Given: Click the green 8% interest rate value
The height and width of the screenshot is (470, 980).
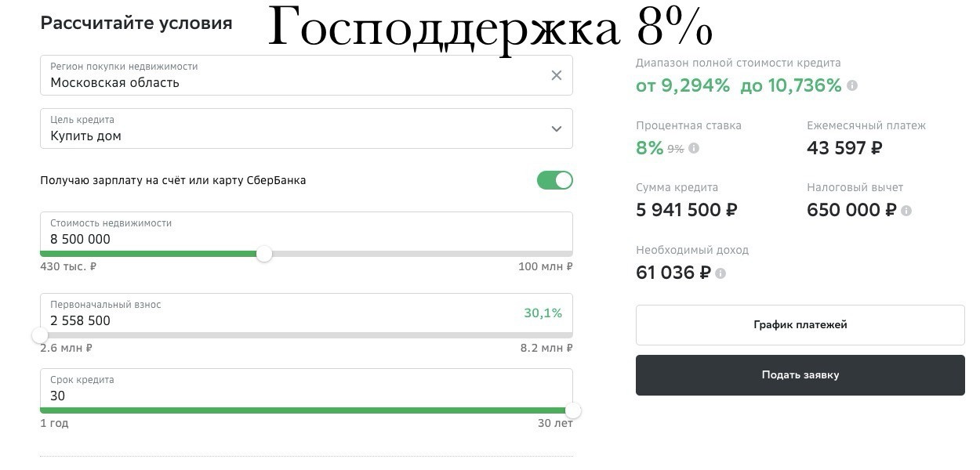Looking at the screenshot, I should click(x=650, y=147).
